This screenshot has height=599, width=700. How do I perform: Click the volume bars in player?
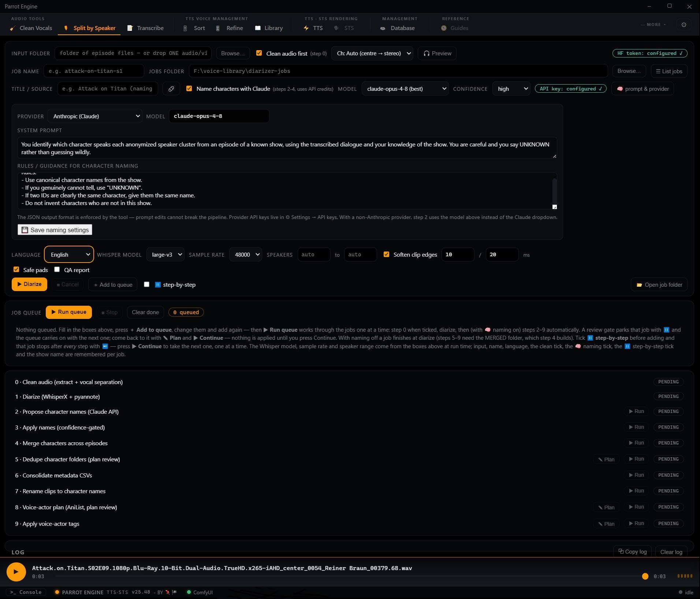[x=685, y=576]
